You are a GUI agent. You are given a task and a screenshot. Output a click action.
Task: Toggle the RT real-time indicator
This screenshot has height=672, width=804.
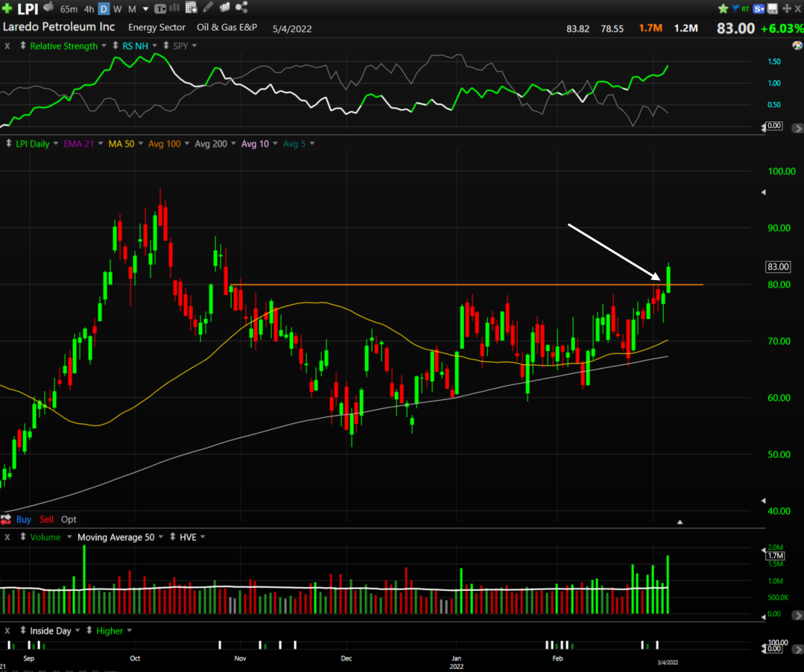coord(746,9)
